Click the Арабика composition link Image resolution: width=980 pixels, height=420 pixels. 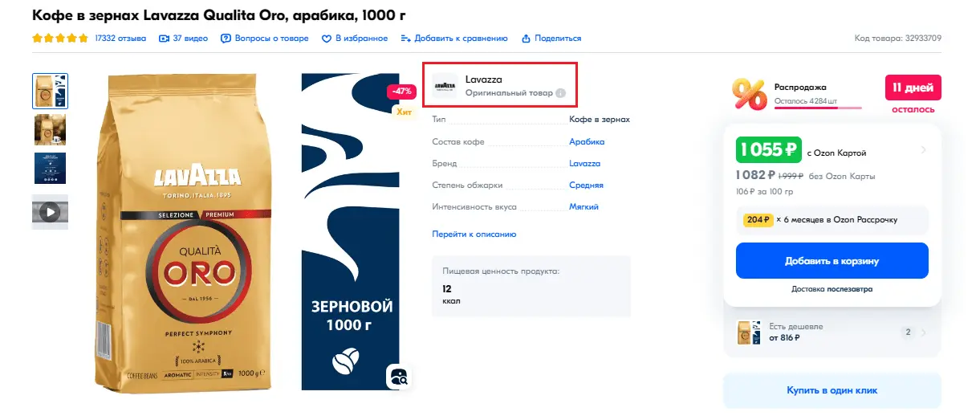[x=586, y=142]
